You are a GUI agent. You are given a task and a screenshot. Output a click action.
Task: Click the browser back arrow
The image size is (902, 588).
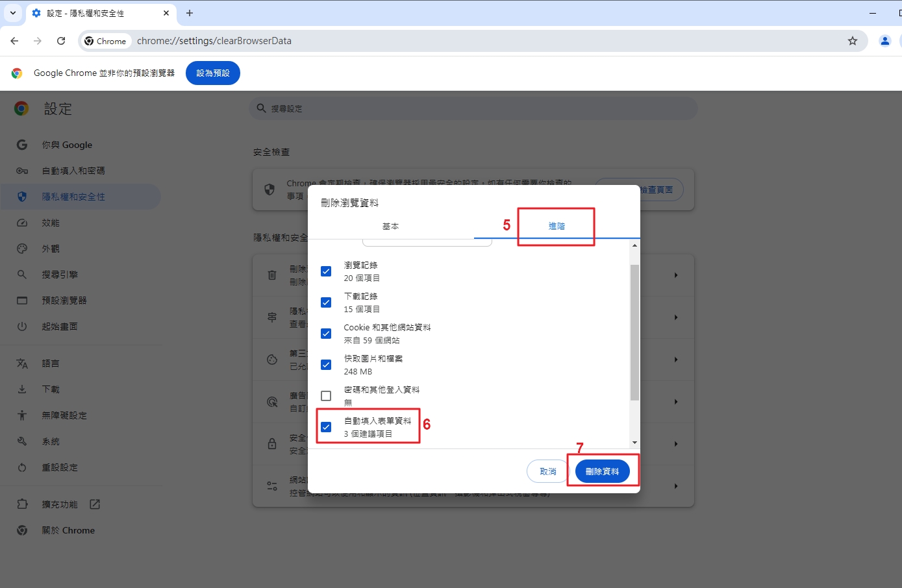coord(15,41)
